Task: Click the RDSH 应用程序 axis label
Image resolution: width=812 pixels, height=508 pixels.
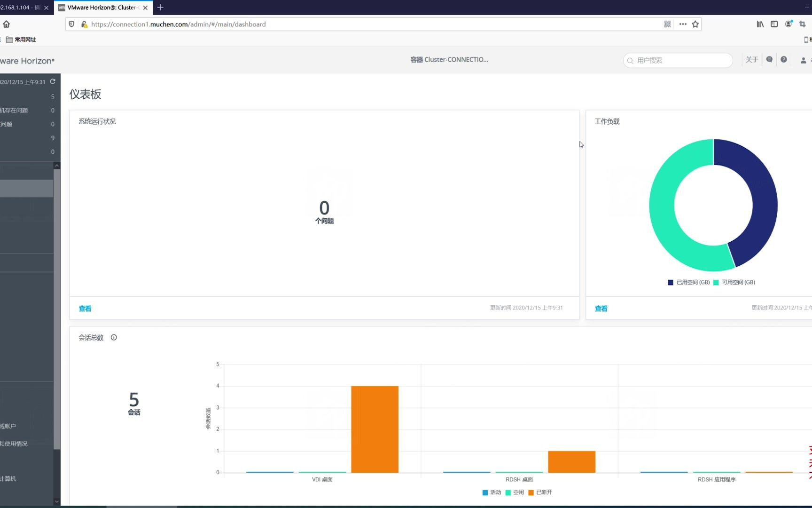Action: (x=717, y=479)
